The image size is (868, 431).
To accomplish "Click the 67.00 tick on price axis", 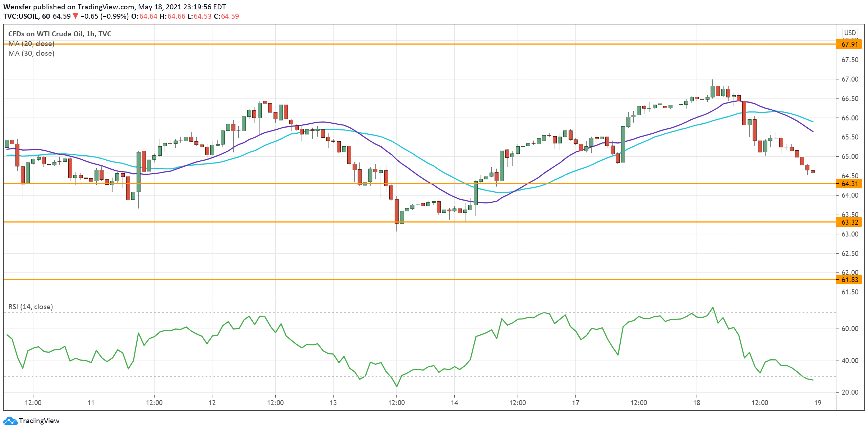I will (x=850, y=79).
